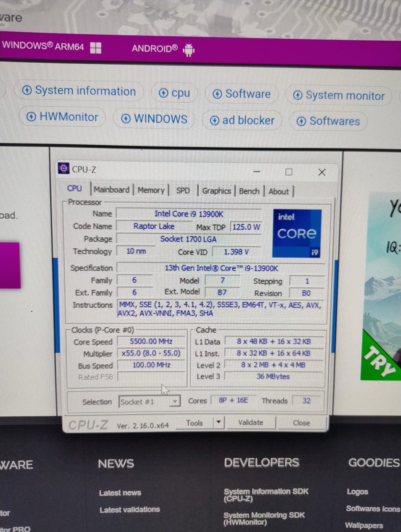Open the Logos footer link
401x532 pixels.
tap(357, 492)
